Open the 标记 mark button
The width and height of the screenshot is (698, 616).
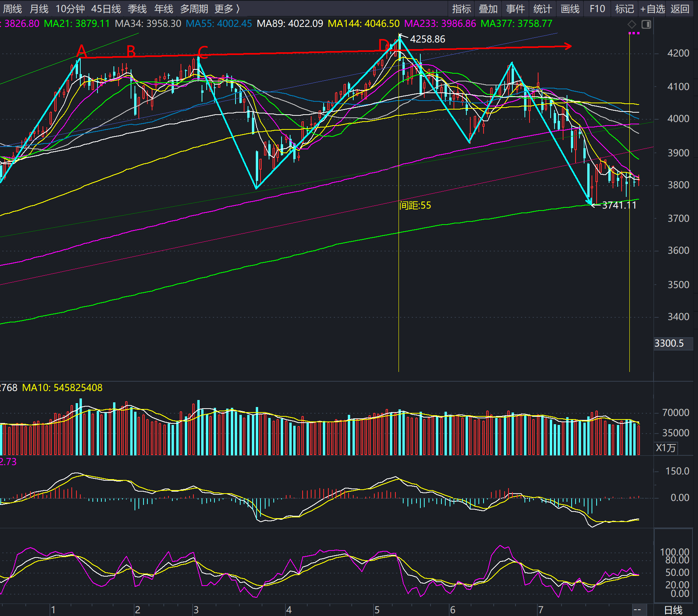pyautogui.click(x=625, y=9)
